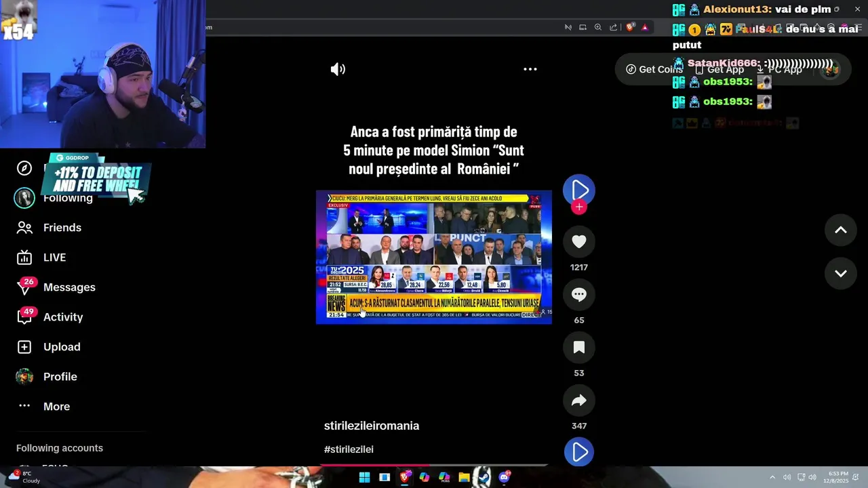Screen dimensions: 868x488
Task: Click the Following accounts heading
Action: [60, 448]
